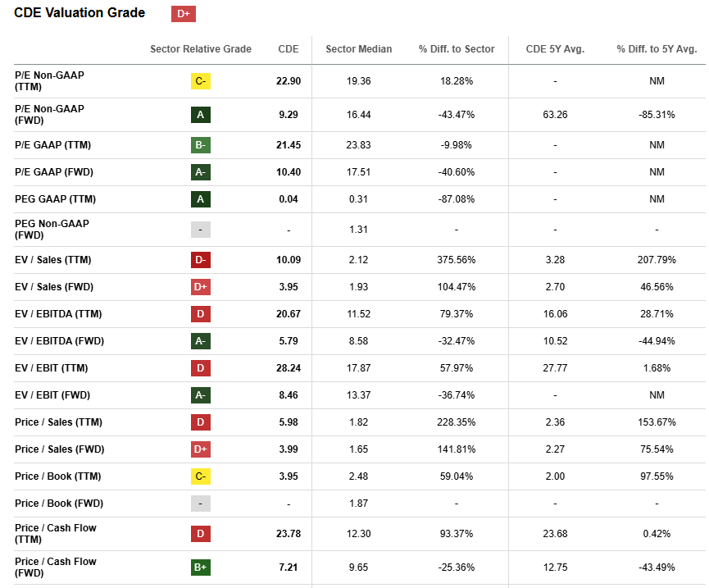Viewport: 709px width, 588px height.
Task: Click D+ grade badge for EV / Sales (FWD)
Action: pyautogui.click(x=200, y=287)
